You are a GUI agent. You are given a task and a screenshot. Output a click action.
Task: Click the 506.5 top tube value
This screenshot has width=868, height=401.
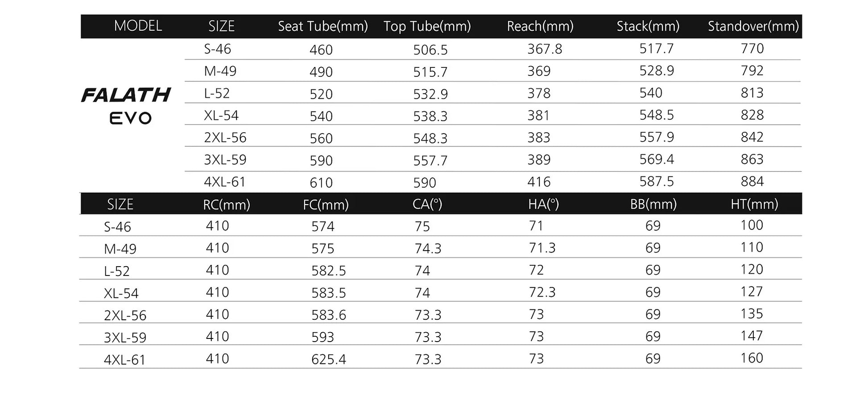(430, 50)
